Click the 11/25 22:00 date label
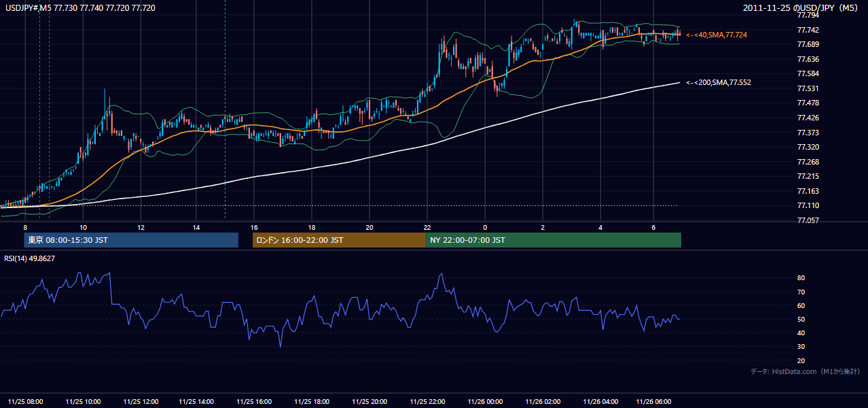 (427, 402)
